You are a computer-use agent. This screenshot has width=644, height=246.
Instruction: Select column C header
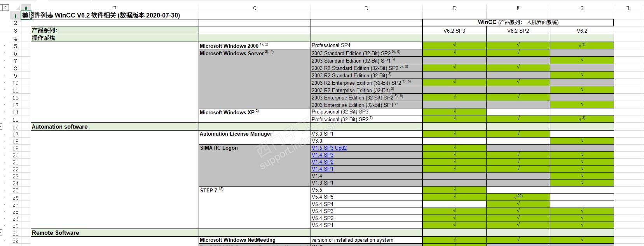(255, 8)
